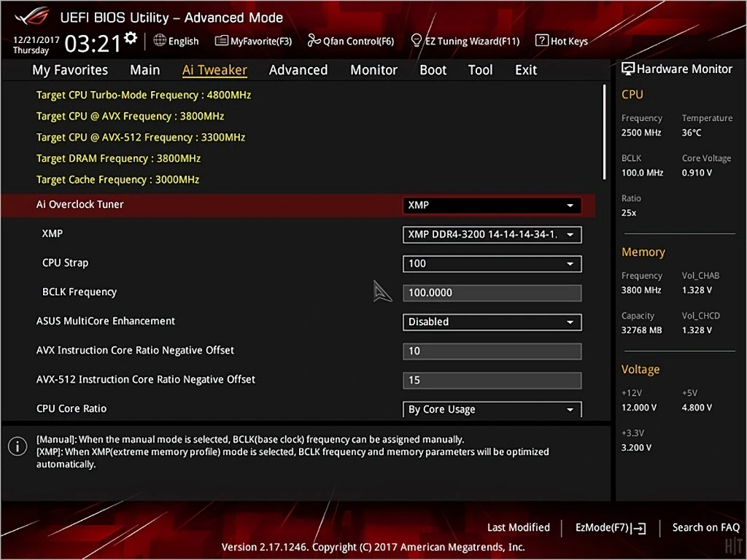Viewport: 747px width, 560px height.
Task: Click the info icon in help panel
Action: coord(18,447)
